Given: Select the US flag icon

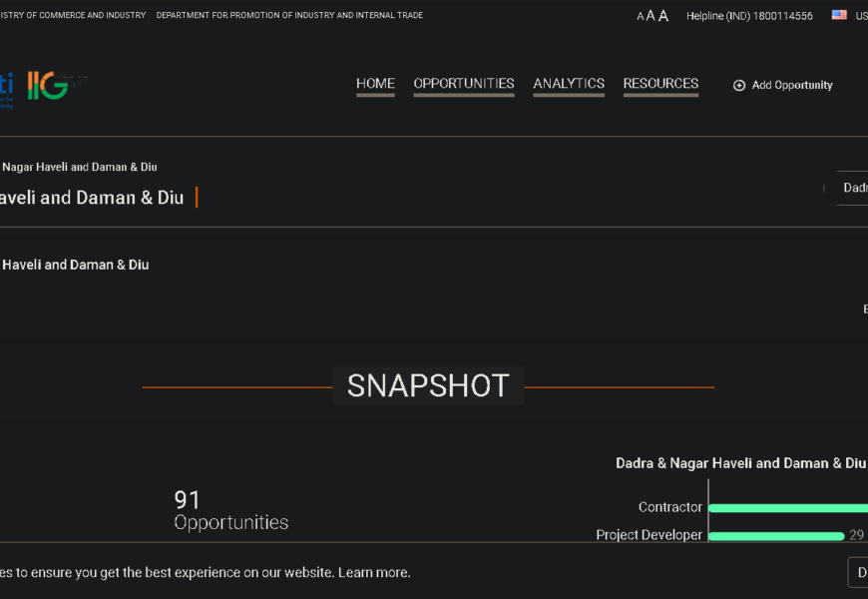Looking at the screenshot, I should (x=839, y=15).
